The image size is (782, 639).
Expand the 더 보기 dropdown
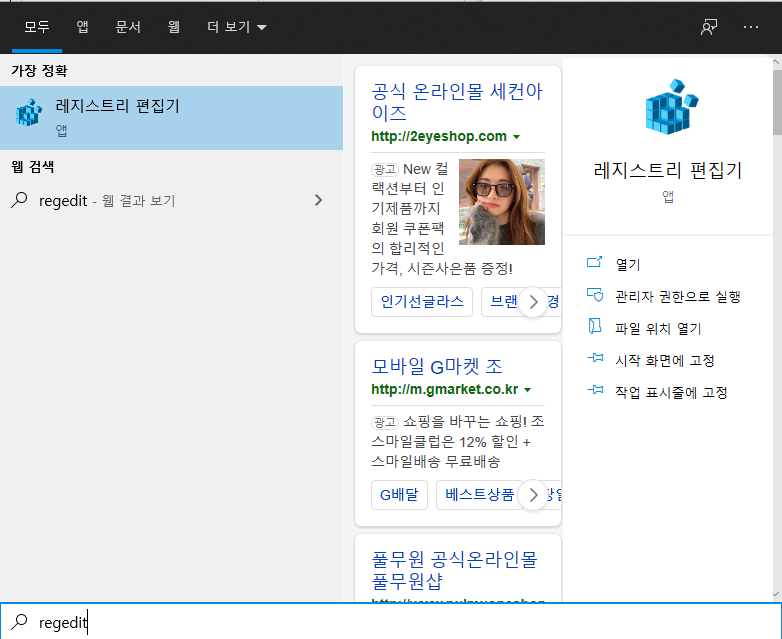237,26
